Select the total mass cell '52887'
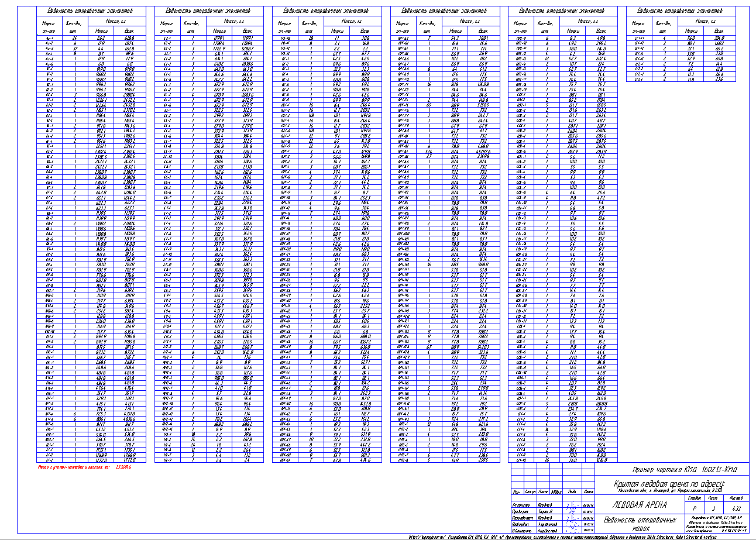Viewport: 756px width, 540px height. [x=248, y=48]
